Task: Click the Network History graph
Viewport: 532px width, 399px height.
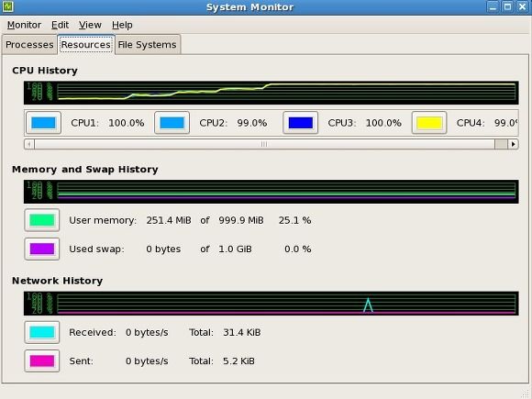Action: (x=272, y=304)
